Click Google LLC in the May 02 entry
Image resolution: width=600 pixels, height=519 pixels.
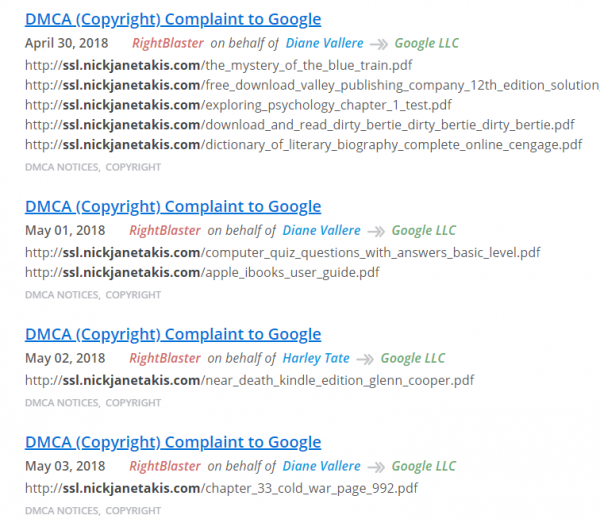pyautogui.click(x=413, y=358)
